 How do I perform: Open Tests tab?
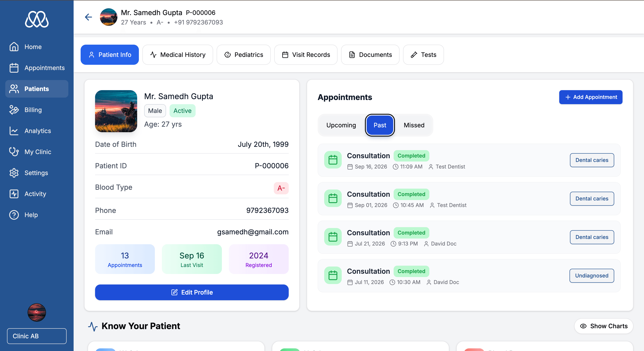(x=423, y=55)
